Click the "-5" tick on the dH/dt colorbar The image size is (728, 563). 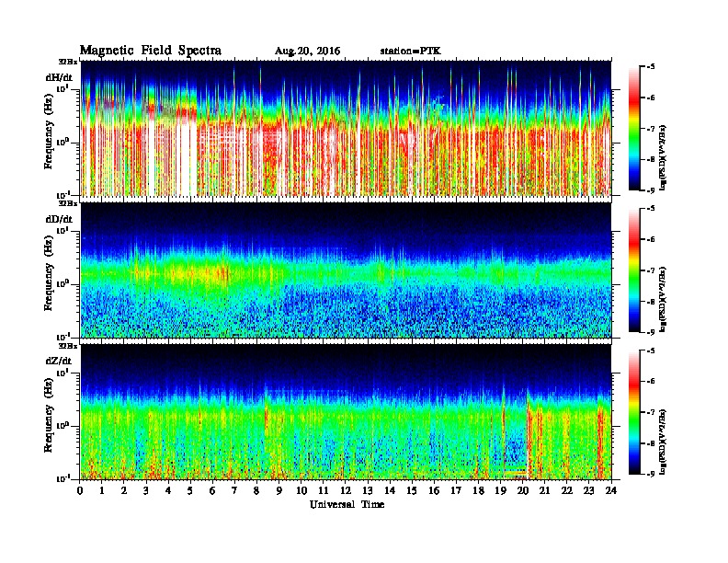[651, 67]
